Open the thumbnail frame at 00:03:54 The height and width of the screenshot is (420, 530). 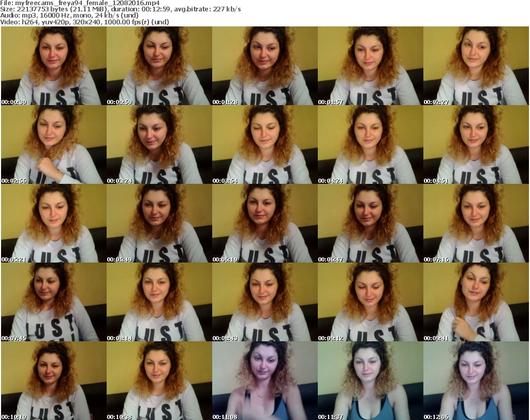click(264, 144)
